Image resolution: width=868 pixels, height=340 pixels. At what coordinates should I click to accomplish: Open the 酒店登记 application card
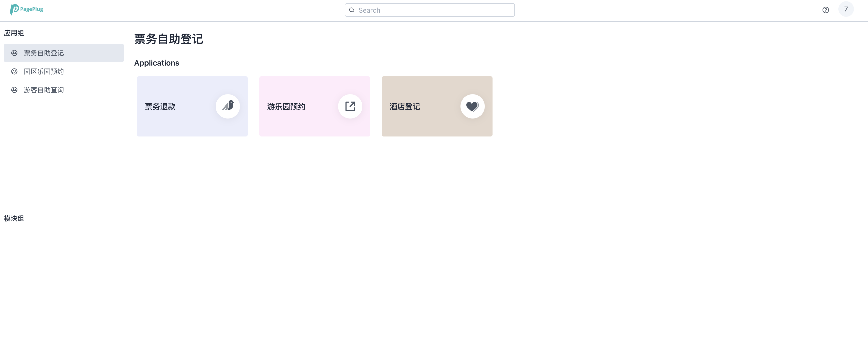tap(437, 106)
